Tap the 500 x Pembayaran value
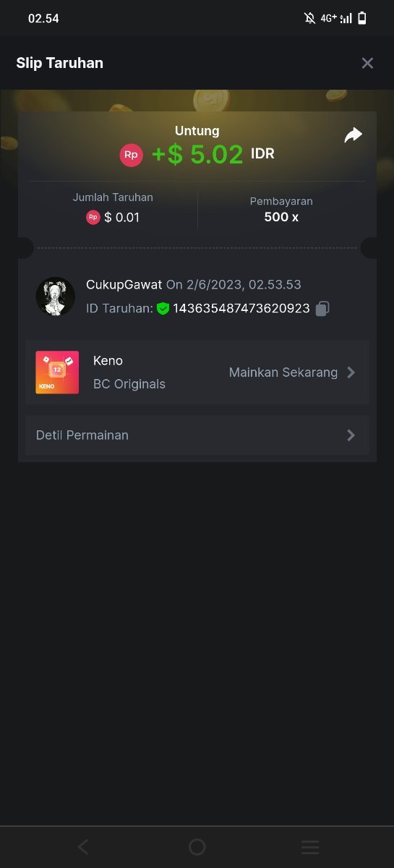The height and width of the screenshot is (868, 394). pos(281,217)
